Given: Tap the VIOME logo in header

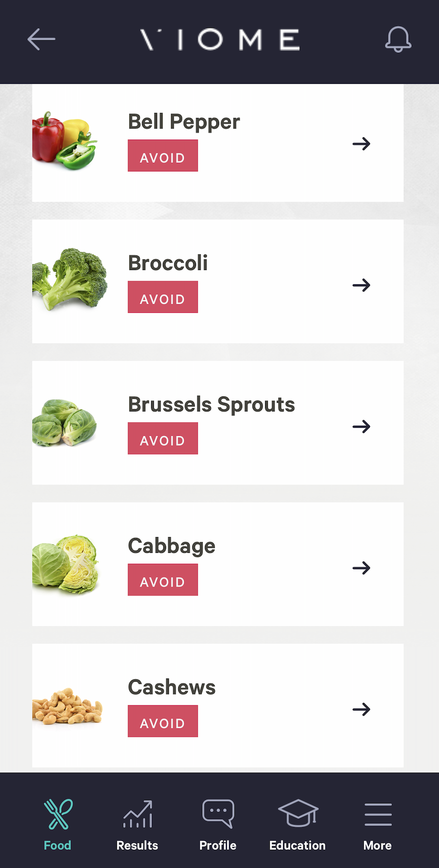Looking at the screenshot, I should 219,40.
